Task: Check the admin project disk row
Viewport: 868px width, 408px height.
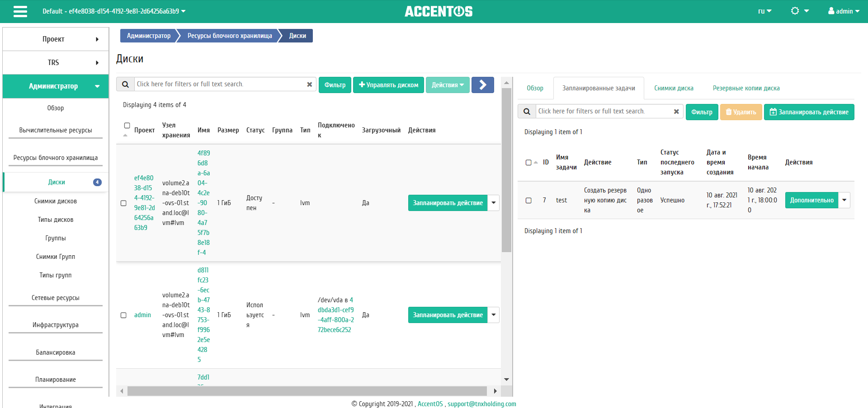Action: coord(123,315)
